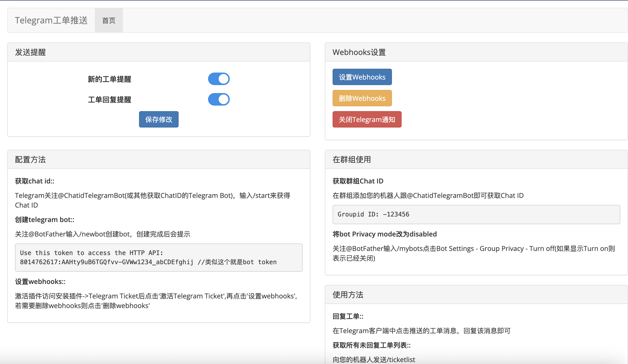Click the 在群组使用 panel header
The image size is (628, 364).
pos(351,159)
